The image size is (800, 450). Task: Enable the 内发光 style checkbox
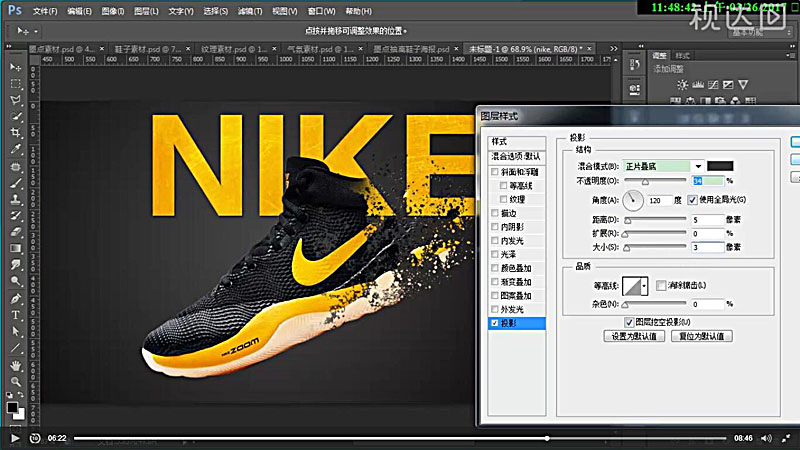coord(495,241)
